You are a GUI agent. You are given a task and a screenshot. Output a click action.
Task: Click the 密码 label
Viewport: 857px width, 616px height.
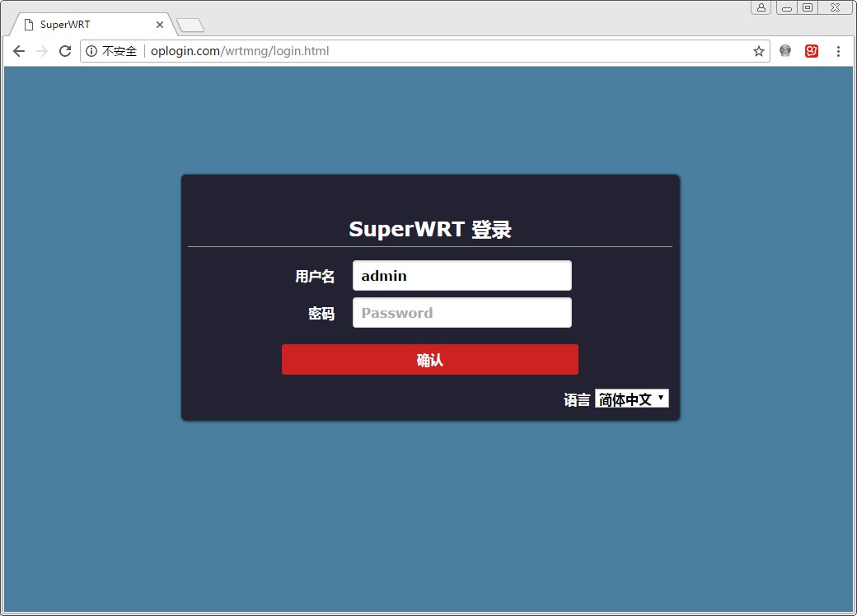pos(321,314)
